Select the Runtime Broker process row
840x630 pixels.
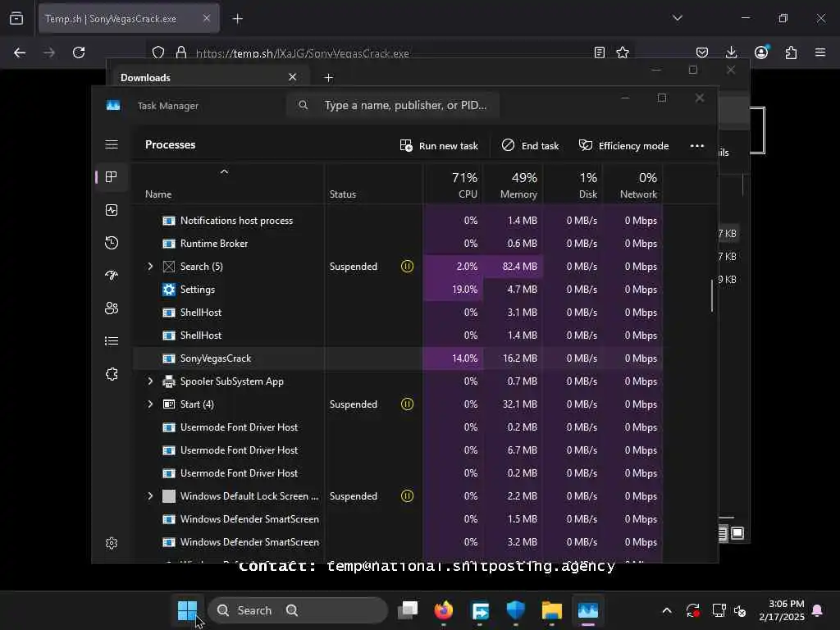coord(398,243)
